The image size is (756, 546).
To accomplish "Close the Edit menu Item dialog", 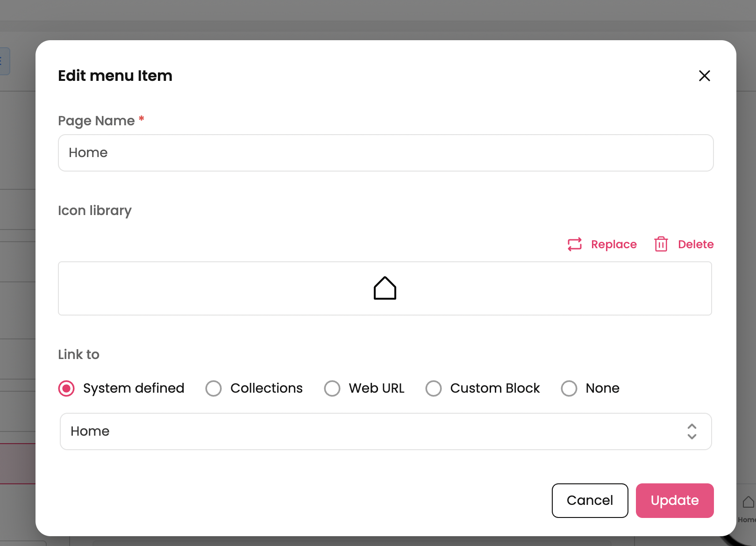I will point(704,76).
